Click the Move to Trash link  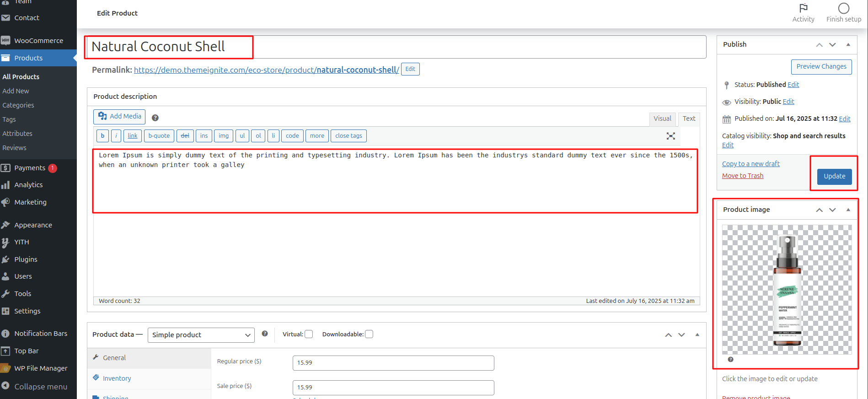[x=742, y=176]
